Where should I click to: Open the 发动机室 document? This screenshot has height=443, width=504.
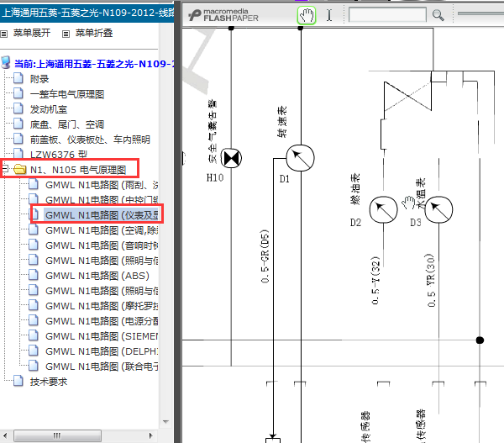pos(49,109)
